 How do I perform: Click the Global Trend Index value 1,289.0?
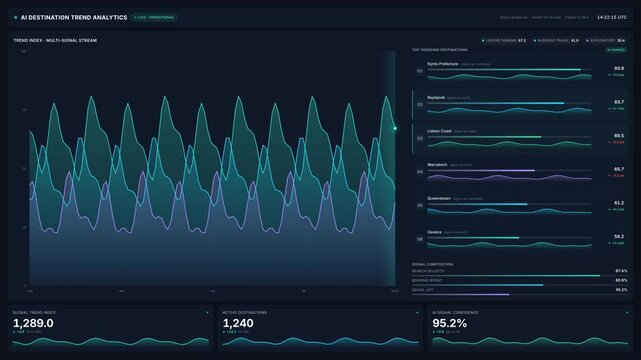pyautogui.click(x=33, y=323)
